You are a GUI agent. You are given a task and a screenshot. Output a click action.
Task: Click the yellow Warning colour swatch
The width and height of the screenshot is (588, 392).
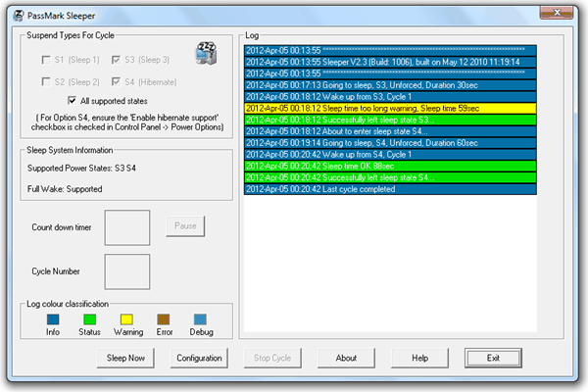point(126,319)
